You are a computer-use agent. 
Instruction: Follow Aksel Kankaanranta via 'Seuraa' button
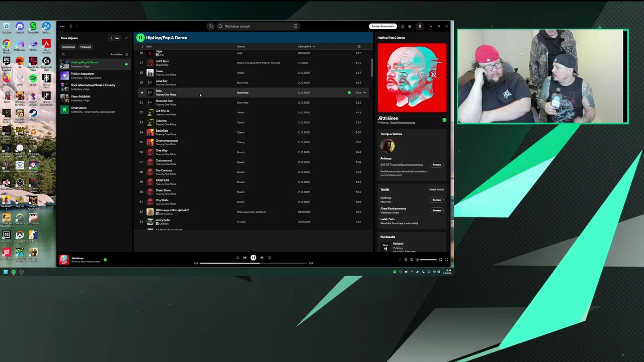coord(437,210)
